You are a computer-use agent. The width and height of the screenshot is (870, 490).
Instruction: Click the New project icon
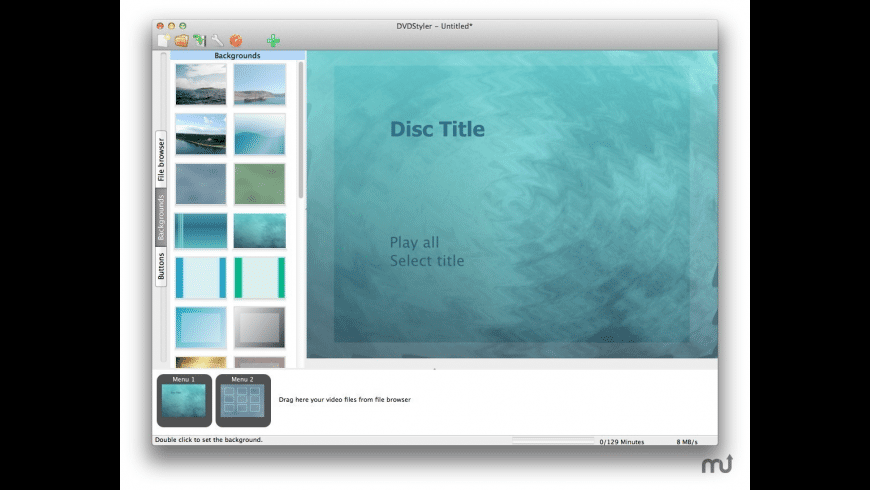point(163,41)
